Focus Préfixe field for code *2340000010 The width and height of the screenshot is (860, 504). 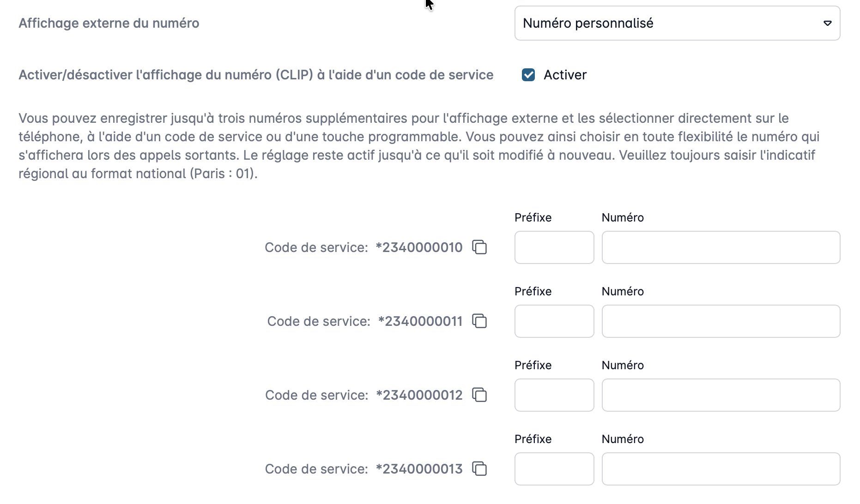click(554, 247)
